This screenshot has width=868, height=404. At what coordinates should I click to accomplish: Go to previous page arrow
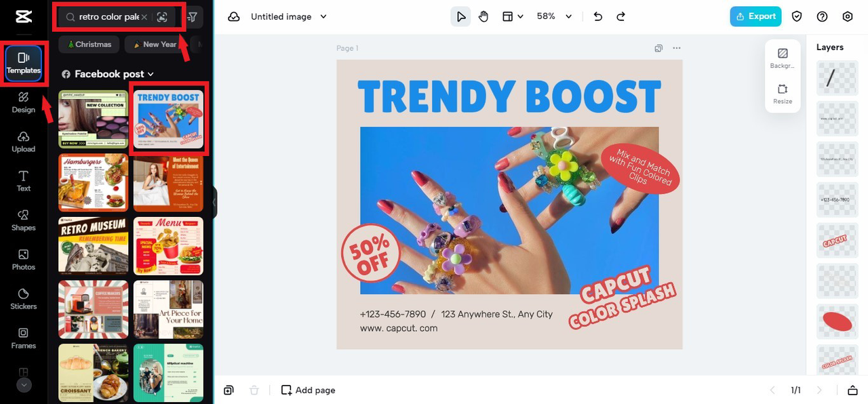[x=772, y=390]
